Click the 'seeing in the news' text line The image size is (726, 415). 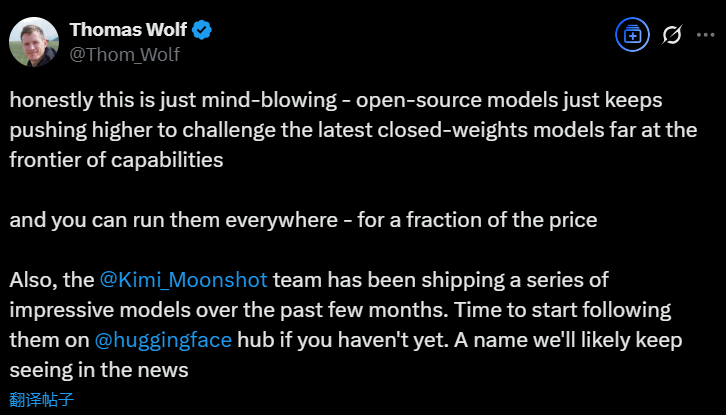(x=101, y=370)
